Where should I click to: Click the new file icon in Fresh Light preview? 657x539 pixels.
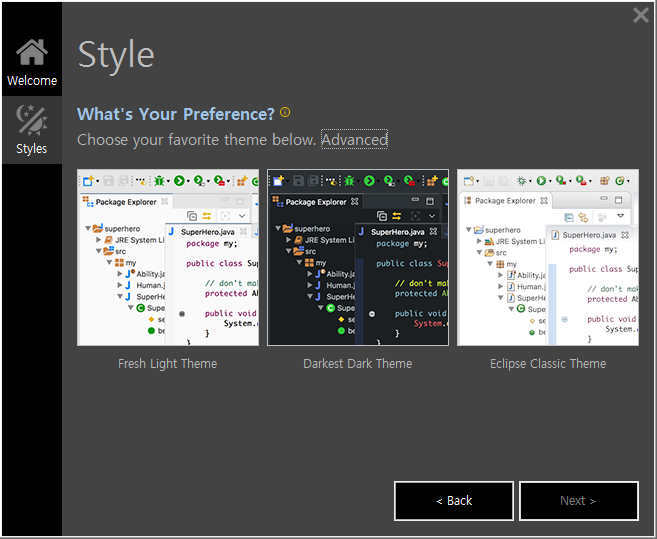[x=88, y=181]
